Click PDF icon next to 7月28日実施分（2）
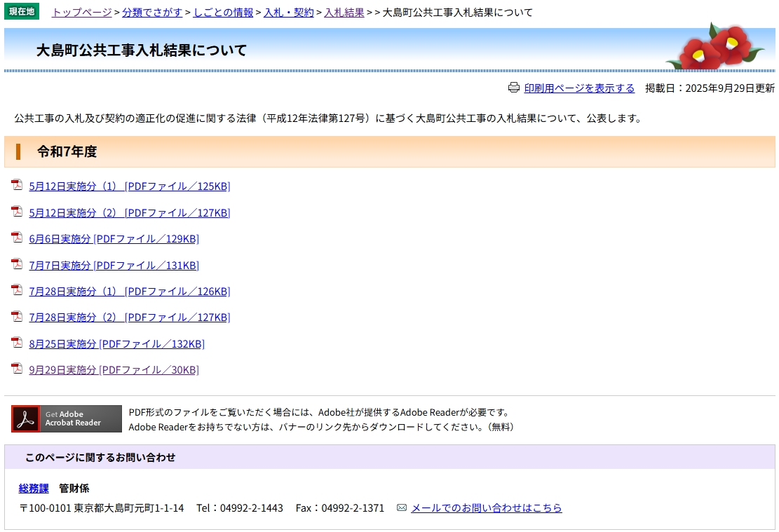Image resolution: width=779 pixels, height=532 pixels. [x=17, y=316]
